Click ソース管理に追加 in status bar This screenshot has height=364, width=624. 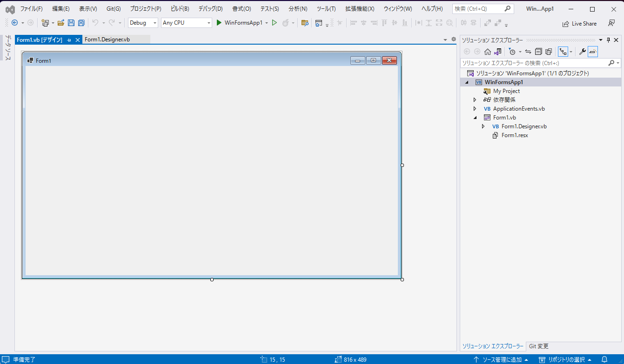point(501,359)
